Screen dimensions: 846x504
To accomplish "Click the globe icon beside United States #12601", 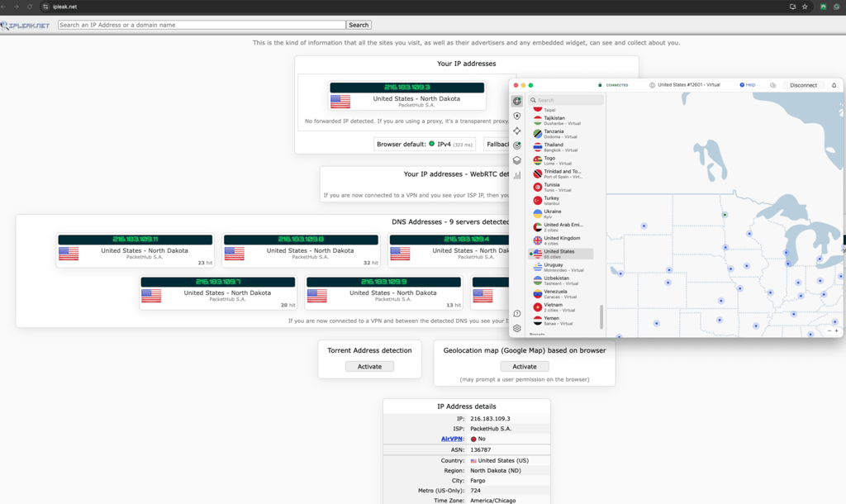I will pos(653,85).
